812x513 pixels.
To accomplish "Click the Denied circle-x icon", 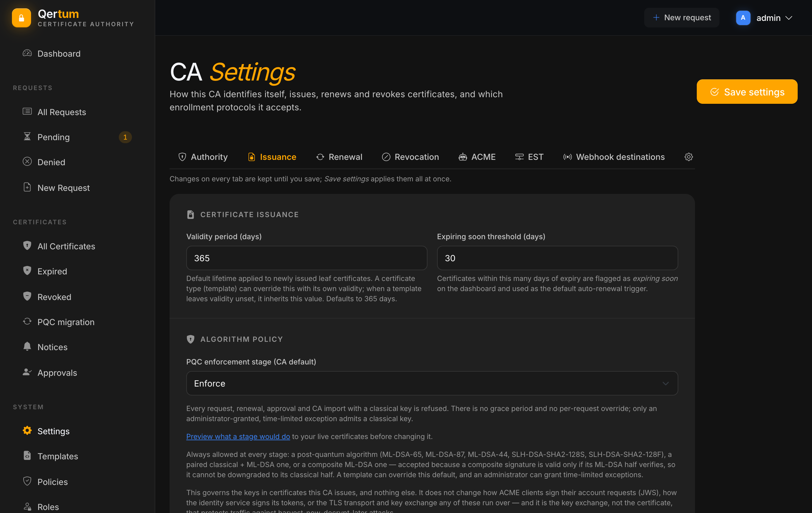I will 27,162.
